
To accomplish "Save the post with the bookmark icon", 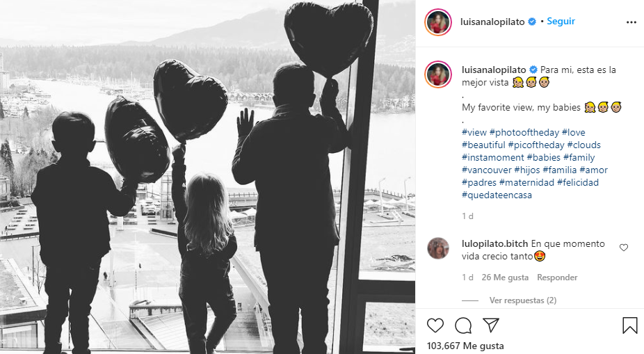I will [629, 325].
